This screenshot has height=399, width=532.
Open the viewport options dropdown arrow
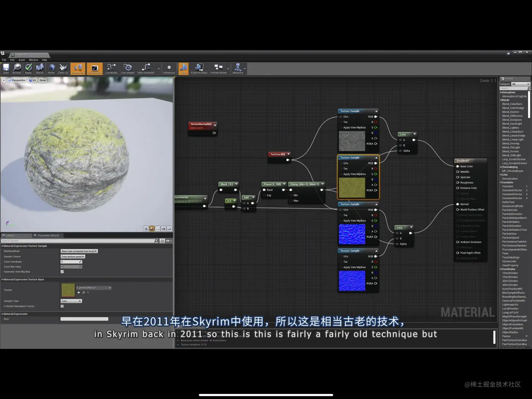[x=4, y=80]
